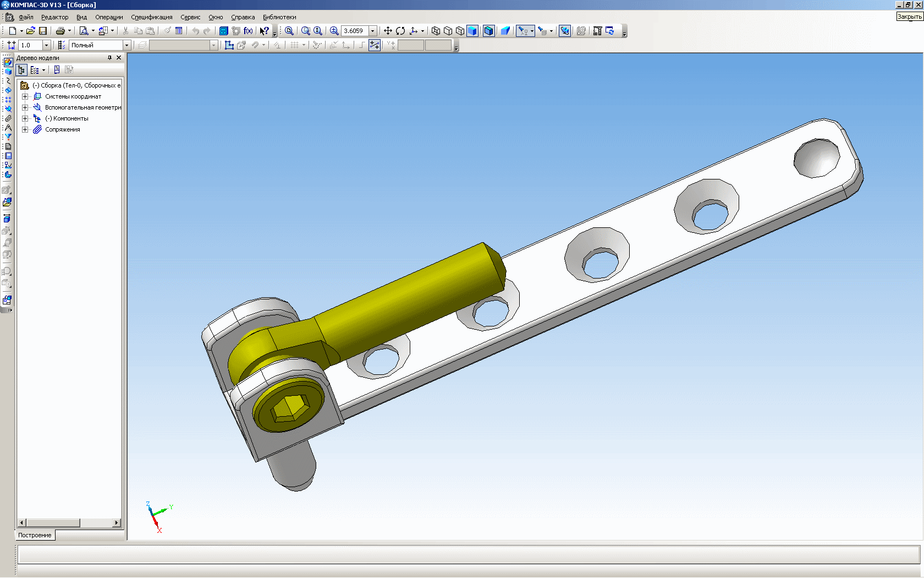Expand the 'Сопряжения' tree node
Viewport: 924px width, 578px height.
coord(25,129)
